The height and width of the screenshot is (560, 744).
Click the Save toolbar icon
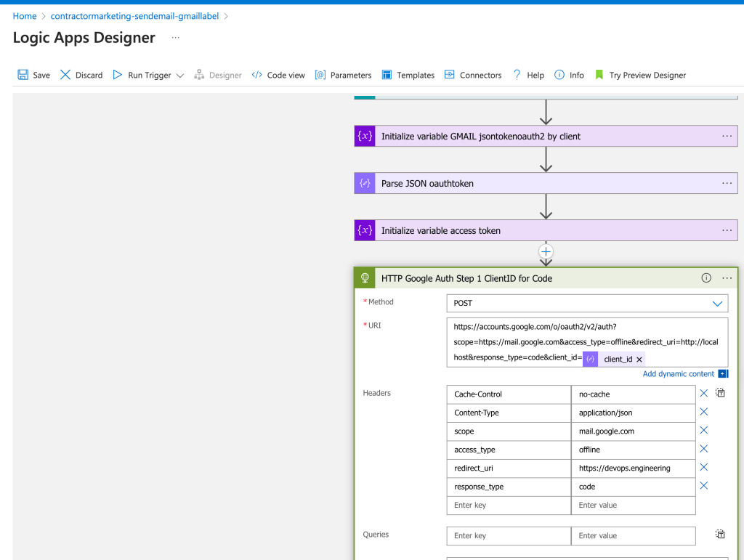[23, 75]
